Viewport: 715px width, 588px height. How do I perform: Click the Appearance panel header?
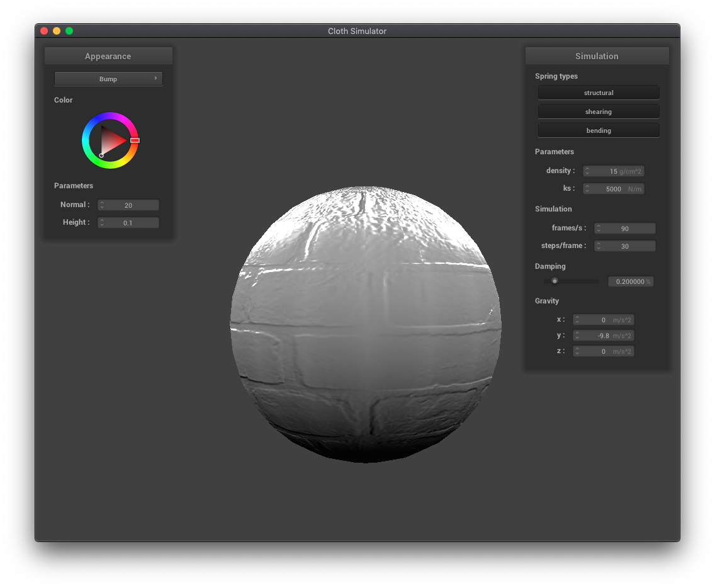pos(108,56)
